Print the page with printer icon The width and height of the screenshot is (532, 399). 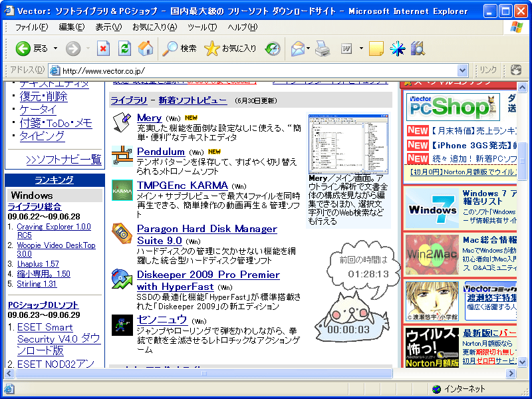point(323,49)
